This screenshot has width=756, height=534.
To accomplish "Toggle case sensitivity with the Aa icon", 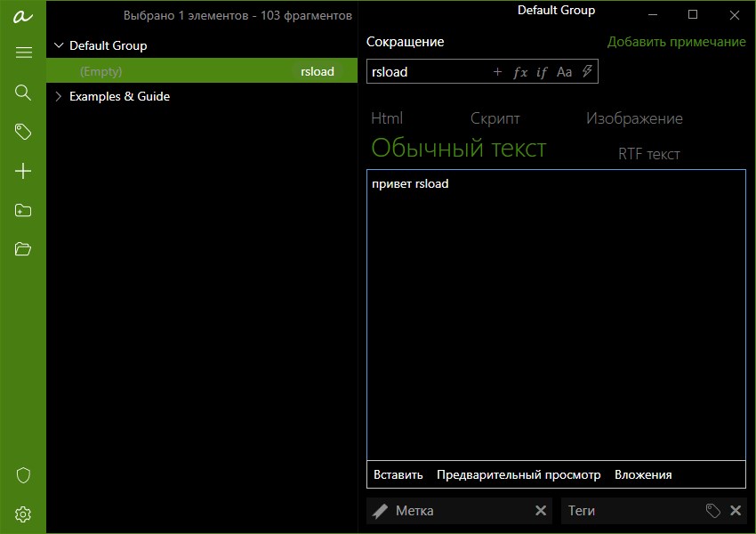I will tap(564, 71).
